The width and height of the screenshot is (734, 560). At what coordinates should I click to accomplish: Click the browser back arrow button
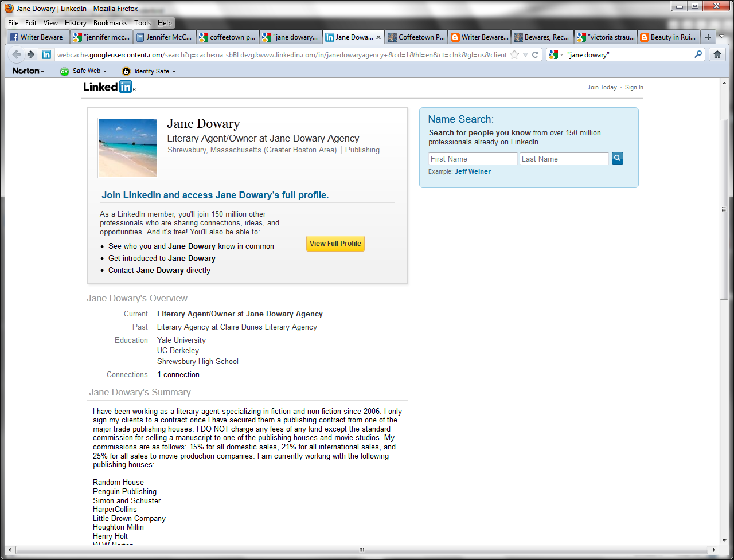tap(17, 54)
